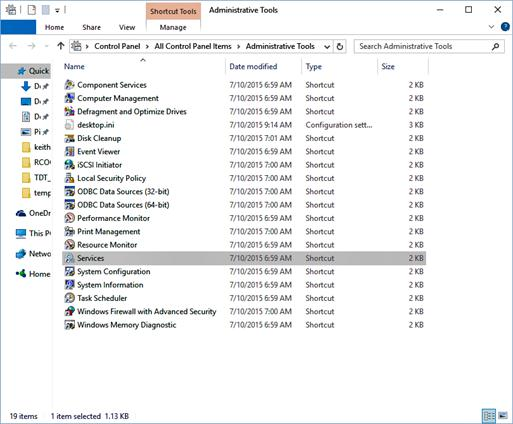Viewport: 513px width, 424px height.
Task: Click the Refresh button in address bar
Action: coord(340,46)
